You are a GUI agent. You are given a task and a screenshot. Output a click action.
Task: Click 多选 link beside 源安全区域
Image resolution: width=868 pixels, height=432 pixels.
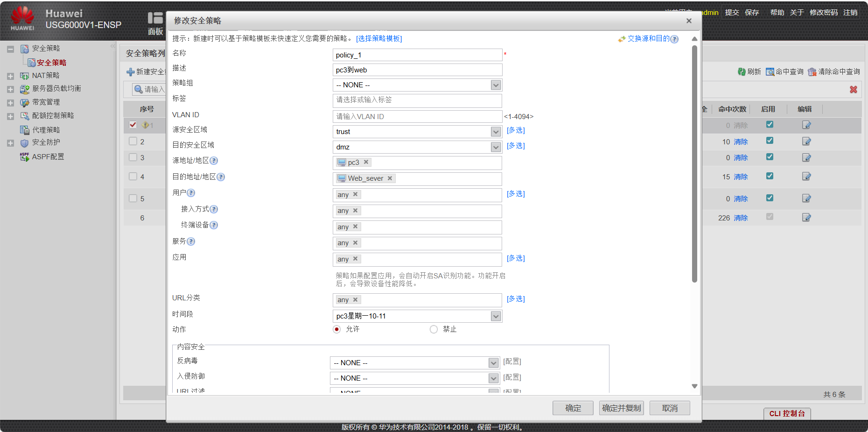[x=516, y=130]
